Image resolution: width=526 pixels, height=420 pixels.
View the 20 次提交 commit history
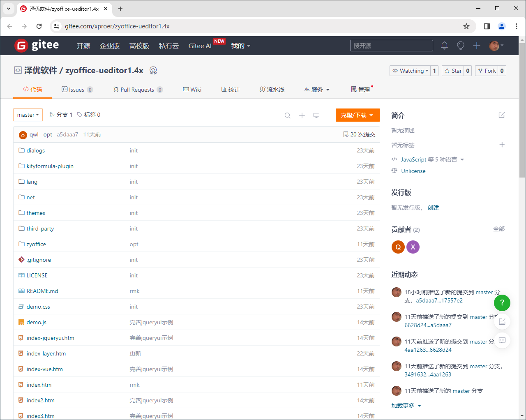pyautogui.click(x=359, y=134)
